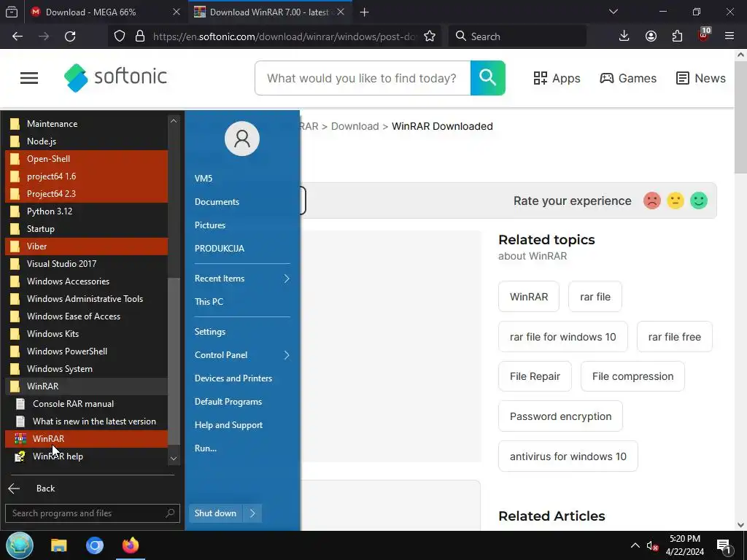The image size is (747, 560).
Task: Click the Download breadcrumb link
Action: click(x=355, y=126)
